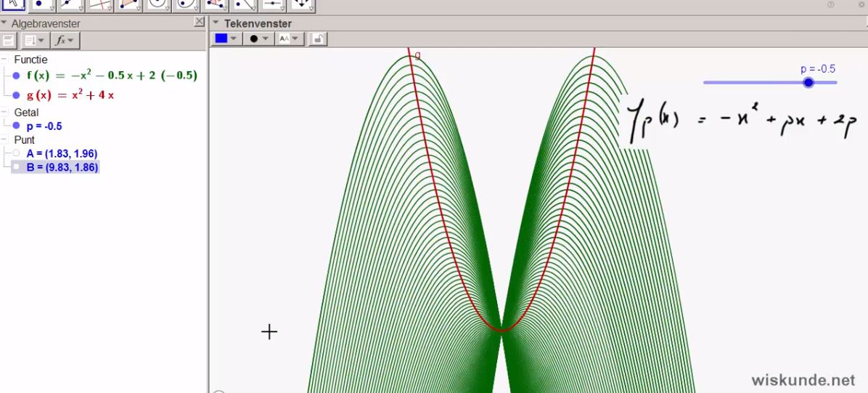Open the color dropdown arrow
The width and height of the screenshot is (868, 393).
pyautogui.click(x=234, y=39)
